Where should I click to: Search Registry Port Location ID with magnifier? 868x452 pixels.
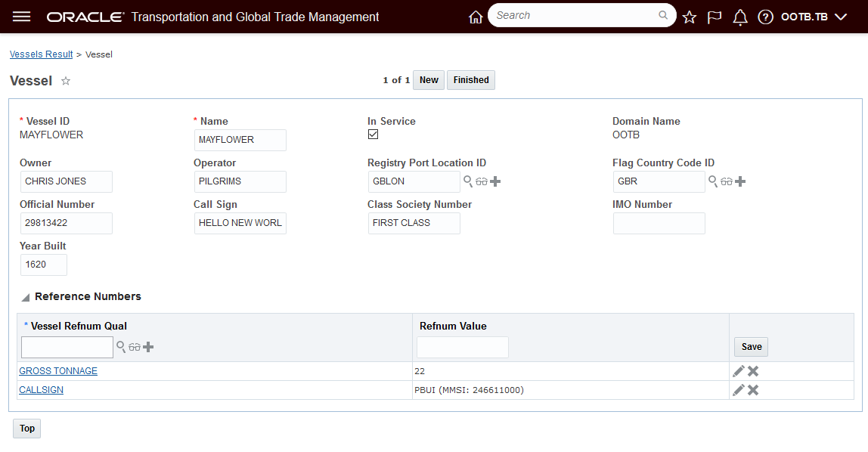tap(468, 181)
